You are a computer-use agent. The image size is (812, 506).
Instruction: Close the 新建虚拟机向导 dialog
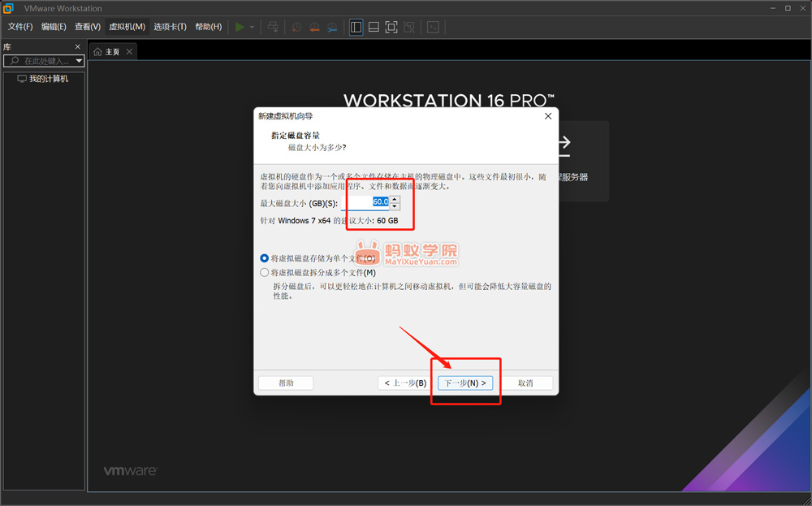click(548, 116)
